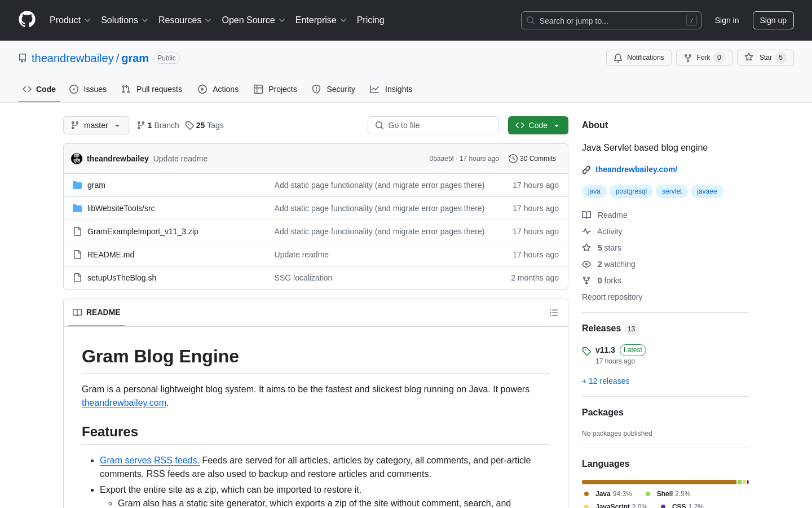The height and width of the screenshot is (508, 812).
Task: Click the Sign in link
Action: tap(727, 20)
